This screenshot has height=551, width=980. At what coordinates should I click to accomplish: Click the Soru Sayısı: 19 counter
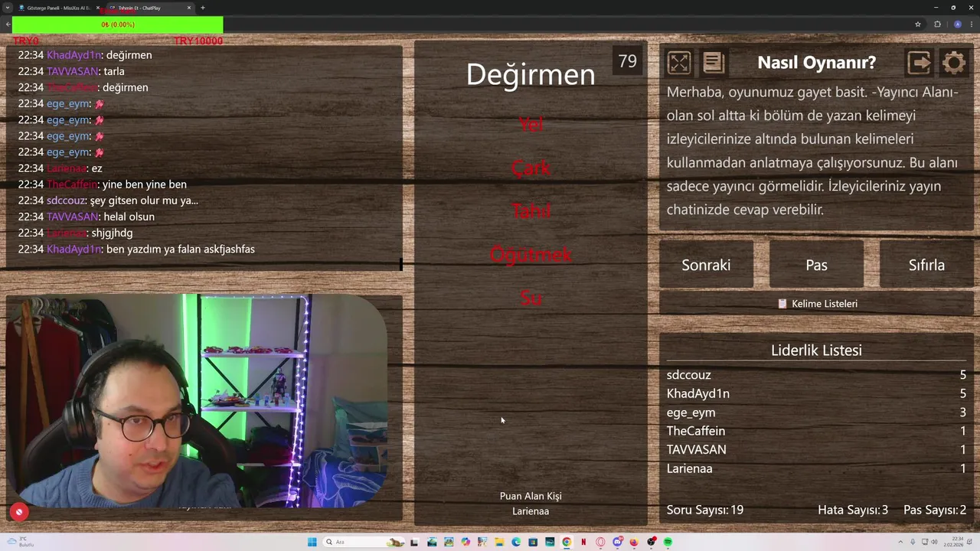click(x=705, y=510)
